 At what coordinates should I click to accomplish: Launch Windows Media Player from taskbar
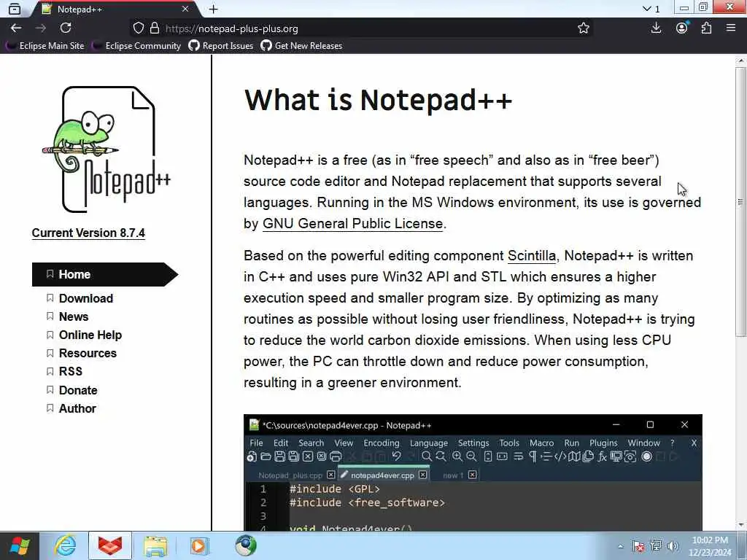[x=199, y=545]
